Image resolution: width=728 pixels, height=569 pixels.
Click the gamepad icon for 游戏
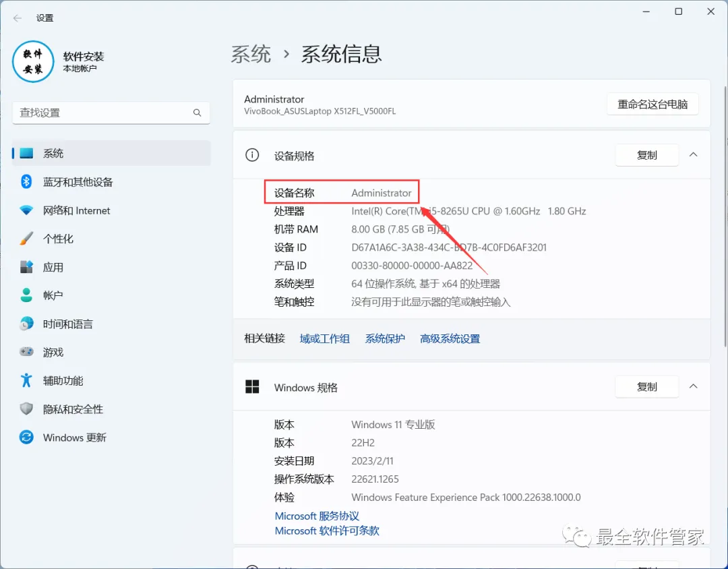coord(26,352)
